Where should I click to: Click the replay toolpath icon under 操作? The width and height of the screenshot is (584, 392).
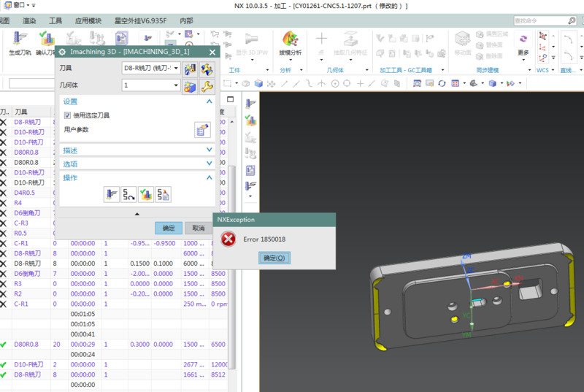[x=129, y=194]
